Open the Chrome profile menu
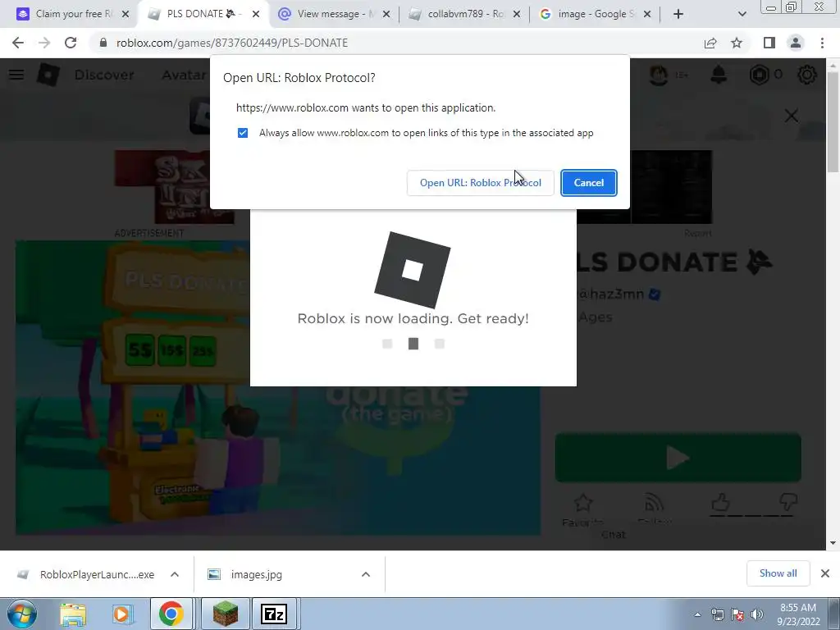 pos(796,43)
